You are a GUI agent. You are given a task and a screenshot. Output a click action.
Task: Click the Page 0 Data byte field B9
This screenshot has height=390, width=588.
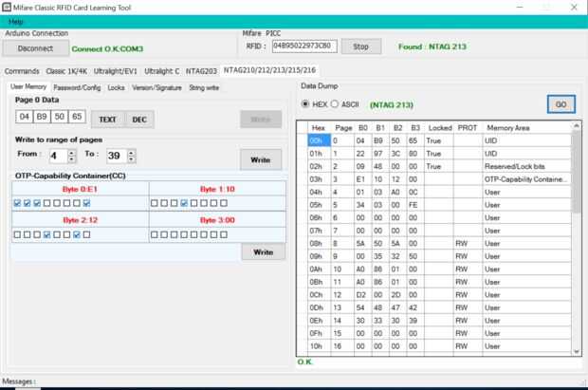pos(42,117)
